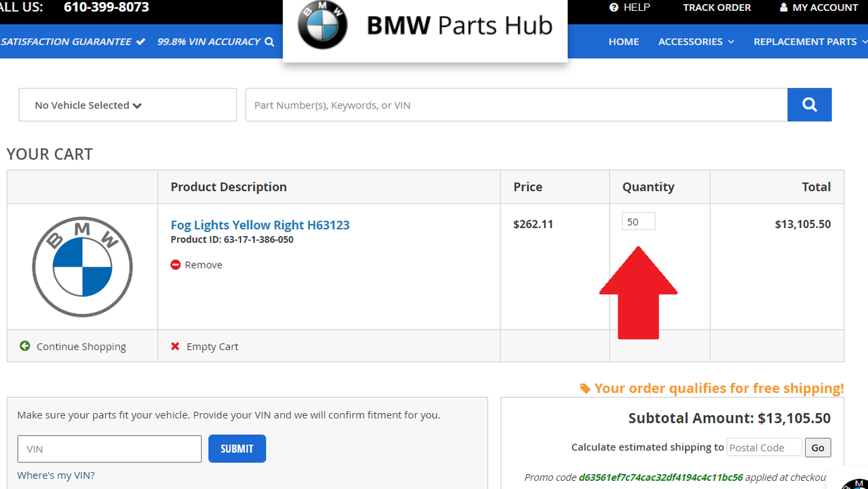Click the Postal Code field
The width and height of the screenshot is (868, 489).
tap(764, 448)
